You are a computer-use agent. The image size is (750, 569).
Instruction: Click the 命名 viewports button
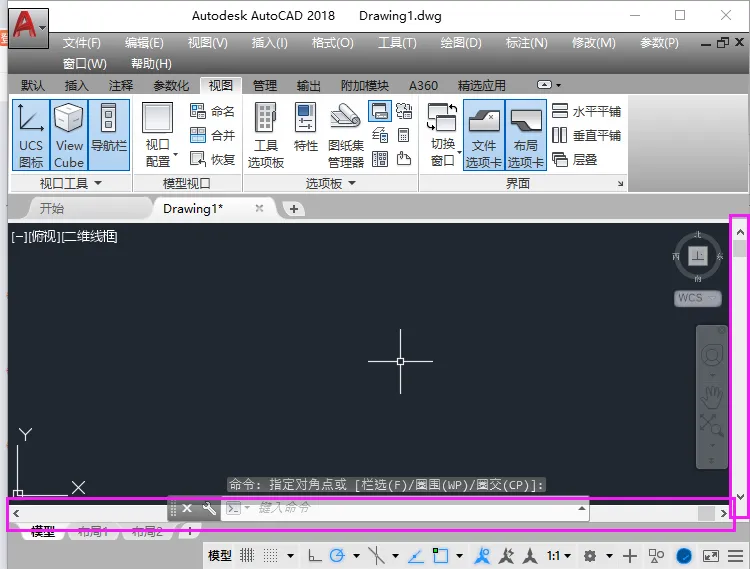coord(212,111)
